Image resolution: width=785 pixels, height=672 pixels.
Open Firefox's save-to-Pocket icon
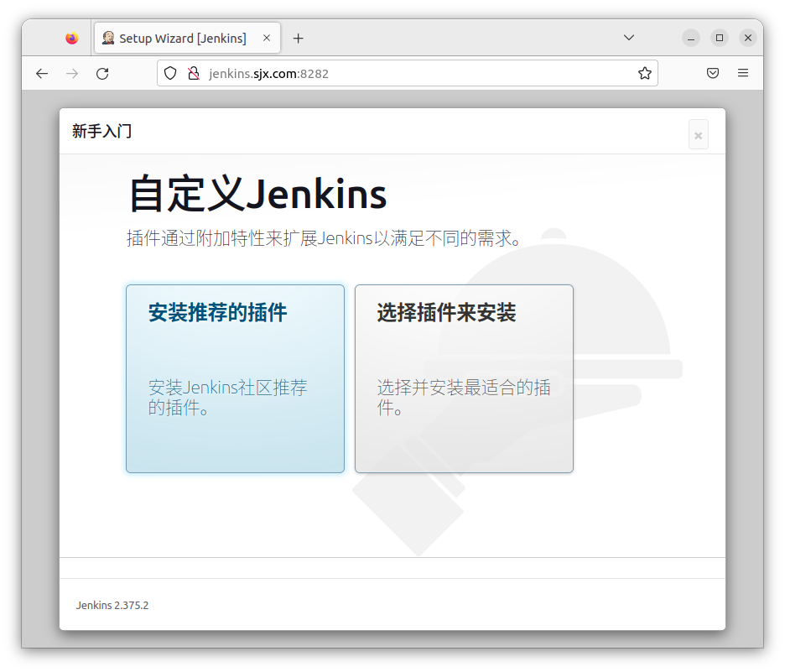(x=713, y=73)
